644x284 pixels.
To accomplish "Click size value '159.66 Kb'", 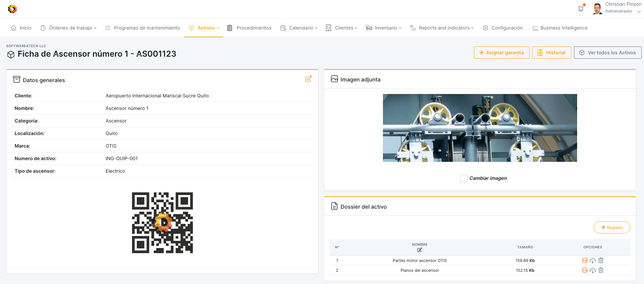I will point(525,261).
